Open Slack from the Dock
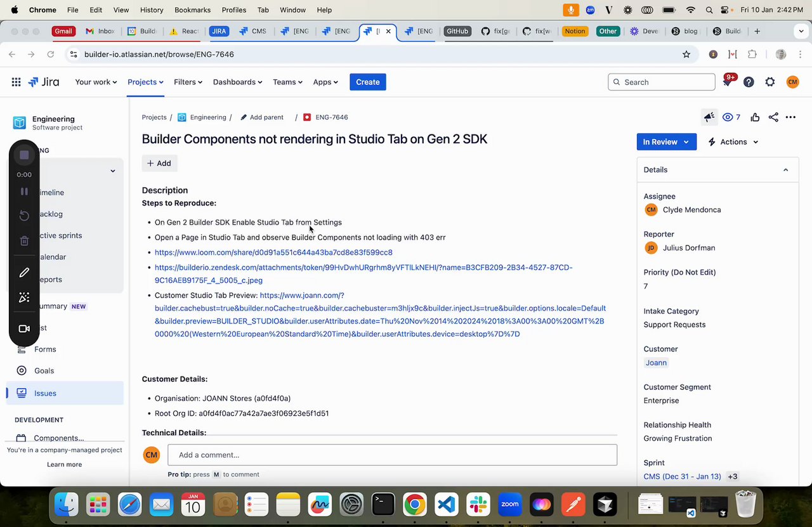The image size is (812, 527). click(478, 505)
